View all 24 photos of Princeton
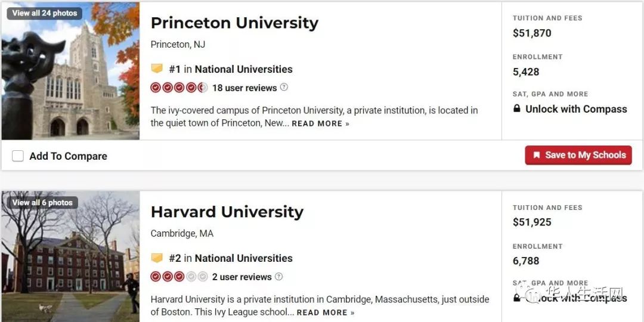This screenshot has width=644, height=322. [x=44, y=13]
